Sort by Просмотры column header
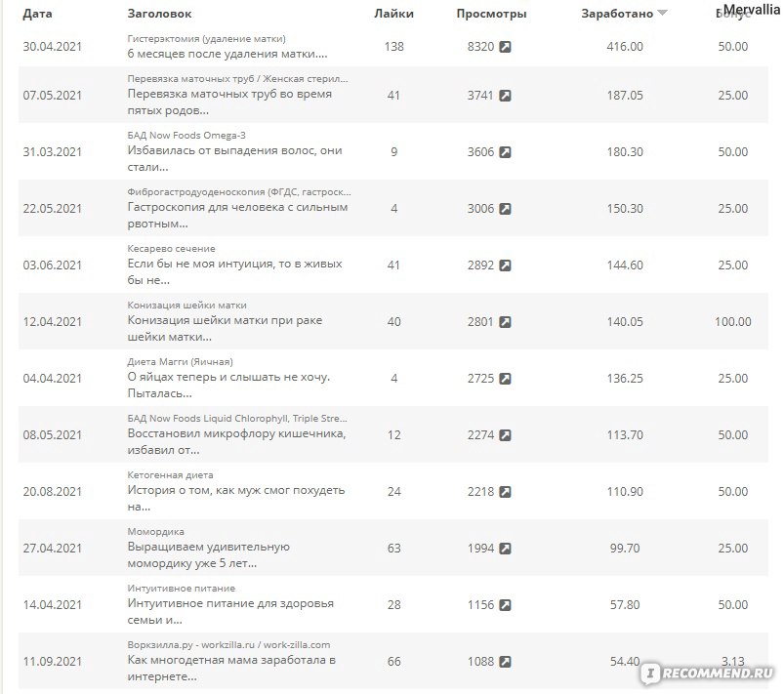Image resolution: width=784 pixels, height=694 pixels. click(491, 14)
